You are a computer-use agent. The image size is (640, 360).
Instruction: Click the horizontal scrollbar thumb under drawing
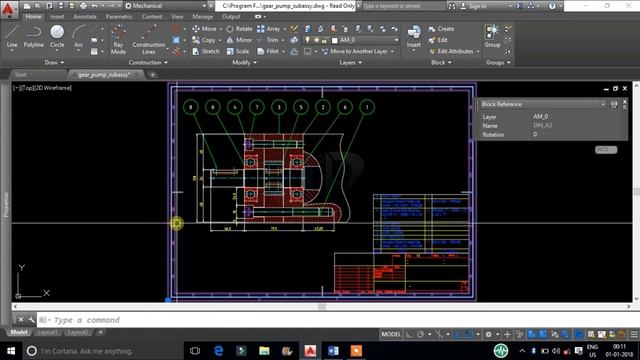(322, 307)
